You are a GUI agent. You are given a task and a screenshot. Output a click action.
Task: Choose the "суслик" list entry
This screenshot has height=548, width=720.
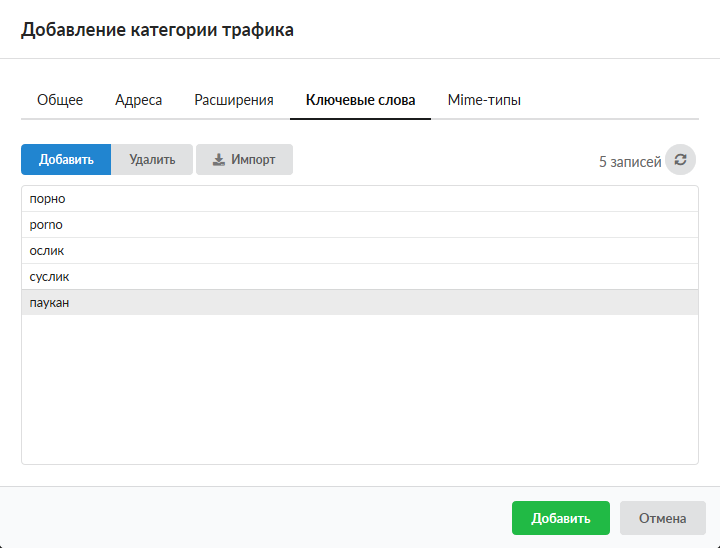coord(360,277)
